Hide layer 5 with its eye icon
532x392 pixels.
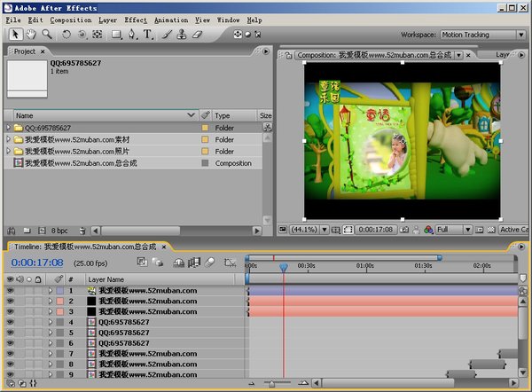[10, 333]
